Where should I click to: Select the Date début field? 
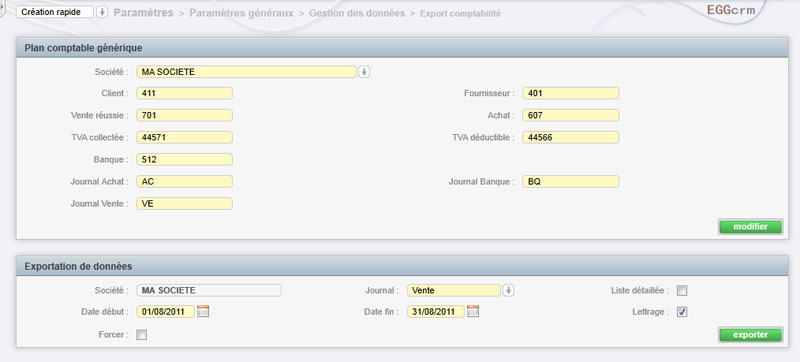tap(165, 312)
